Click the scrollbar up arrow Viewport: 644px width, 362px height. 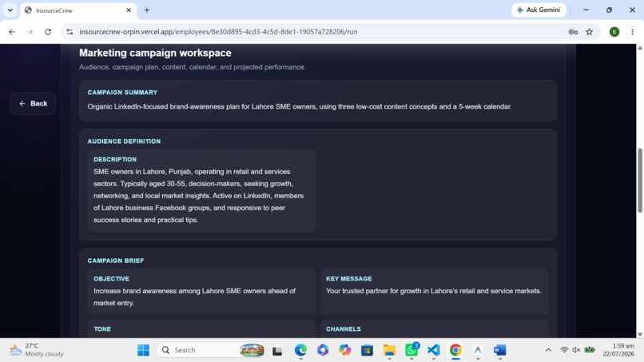click(x=640, y=48)
